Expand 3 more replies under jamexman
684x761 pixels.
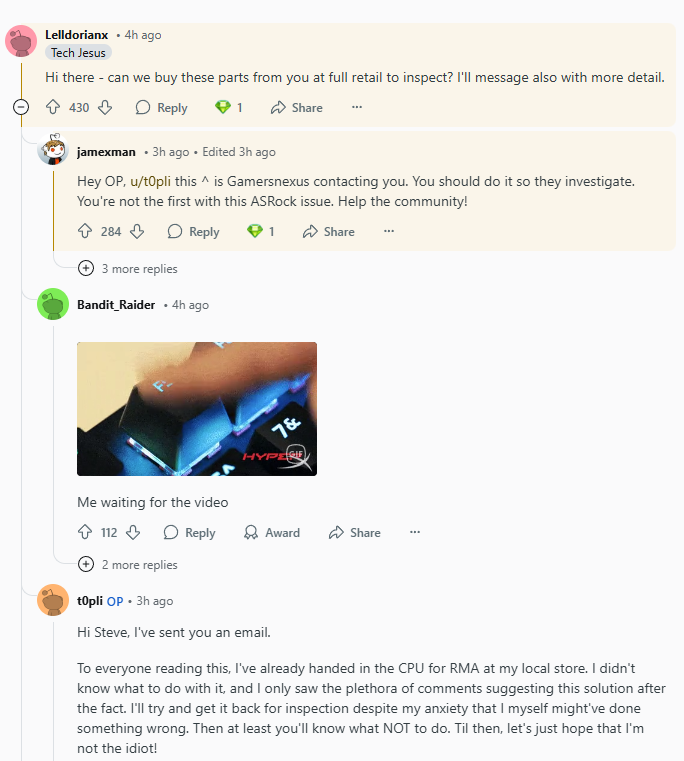128,268
